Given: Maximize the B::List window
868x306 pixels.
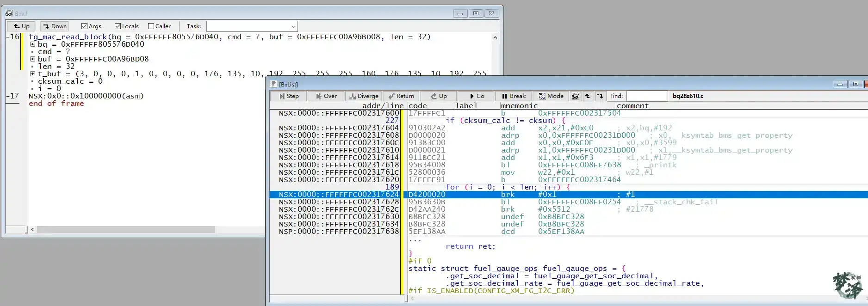Looking at the screenshot, I should [856, 84].
